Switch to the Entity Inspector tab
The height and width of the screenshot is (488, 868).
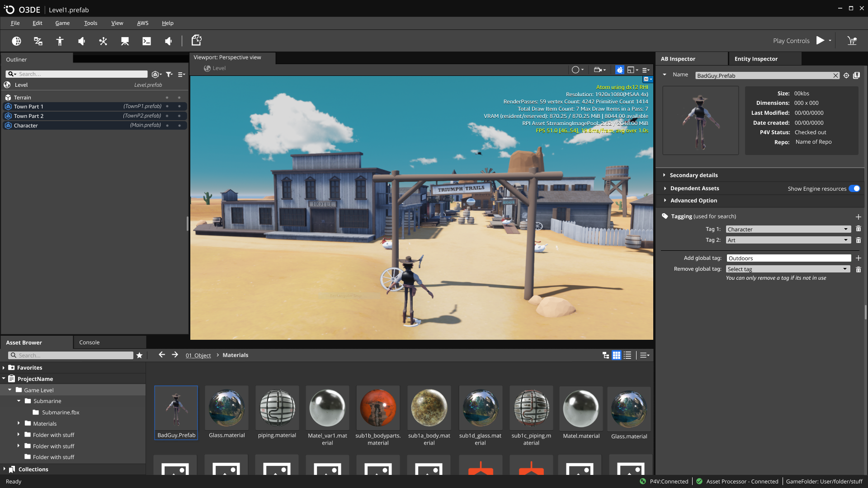coord(755,59)
